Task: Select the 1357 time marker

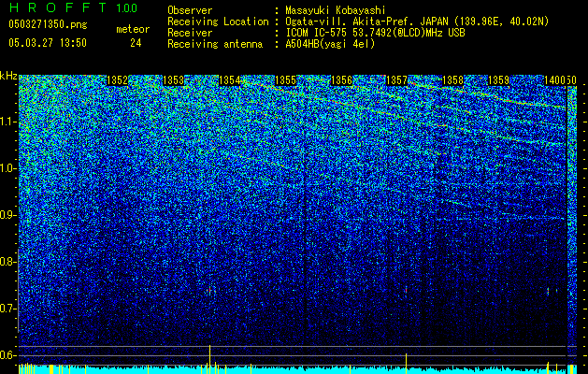Action: point(396,80)
